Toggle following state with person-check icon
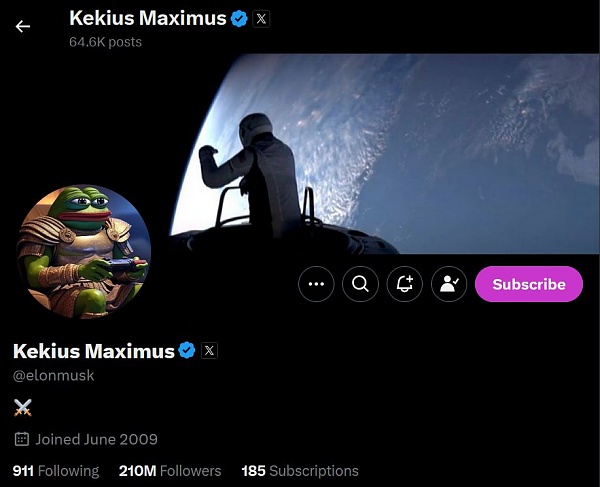 [x=449, y=284]
